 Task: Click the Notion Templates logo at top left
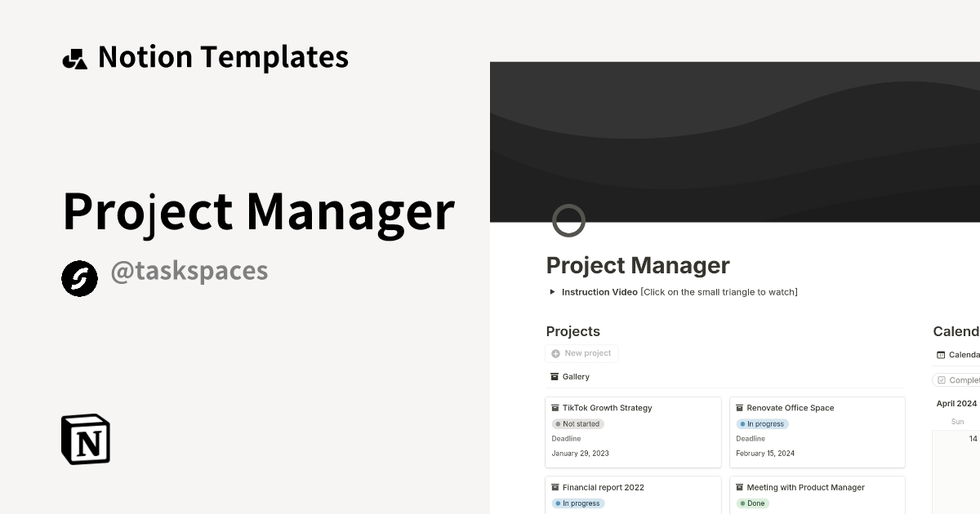pos(75,57)
